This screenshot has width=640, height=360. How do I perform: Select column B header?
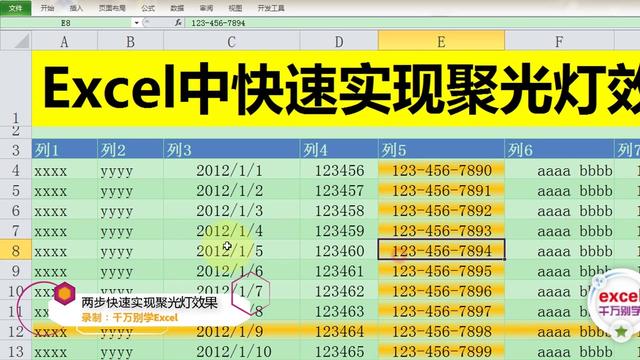pyautogui.click(x=130, y=41)
